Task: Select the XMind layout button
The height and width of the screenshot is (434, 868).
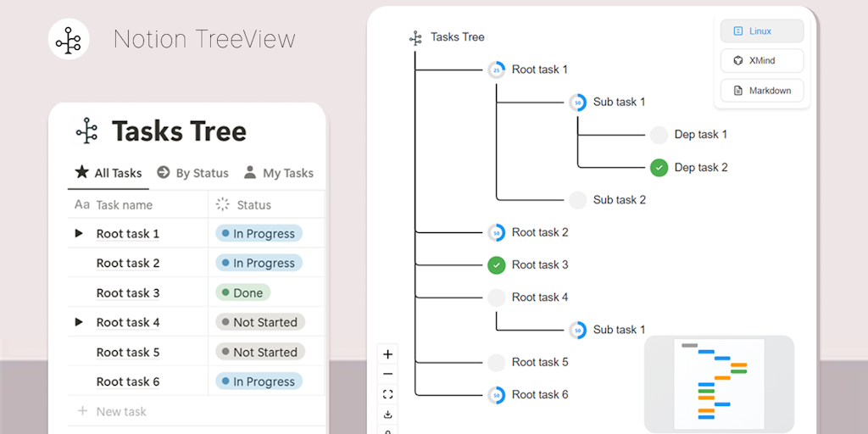Action: pyautogui.click(x=762, y=61)
